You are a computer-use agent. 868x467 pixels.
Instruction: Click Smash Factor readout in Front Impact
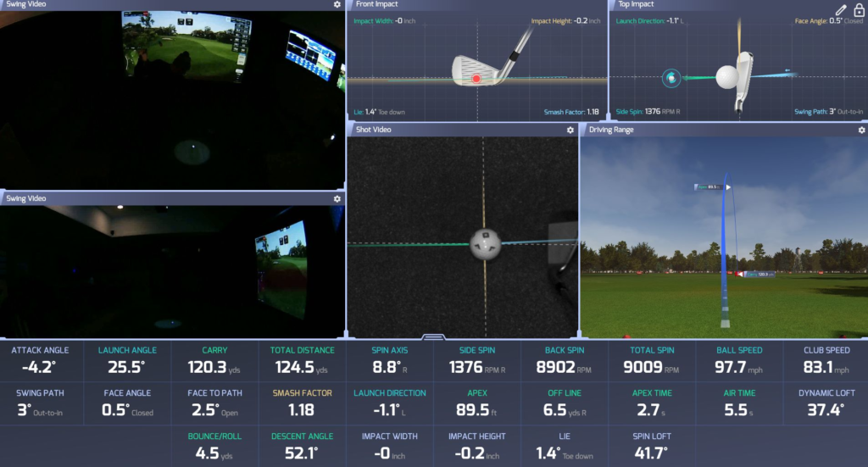[x=571, y=112]
